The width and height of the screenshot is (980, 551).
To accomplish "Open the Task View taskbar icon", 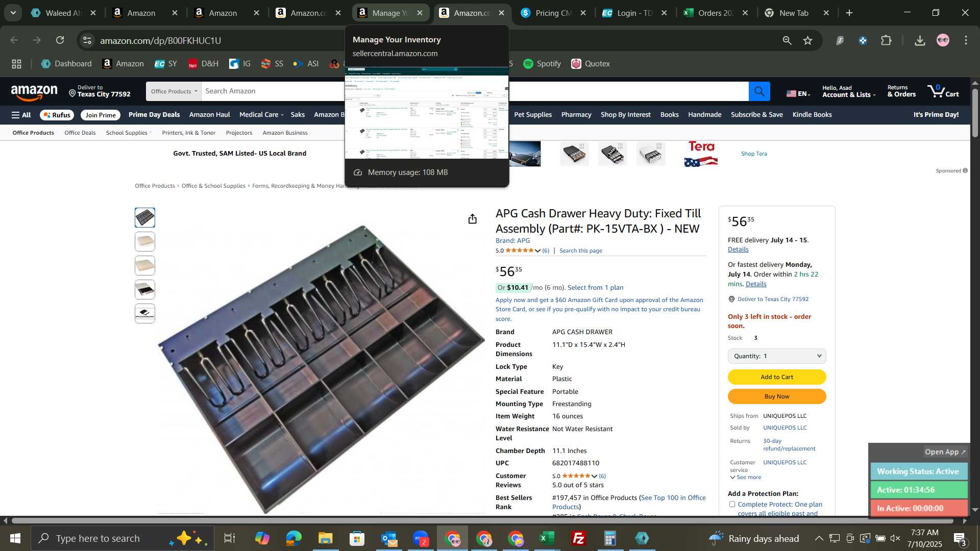I will pos(230,538).
